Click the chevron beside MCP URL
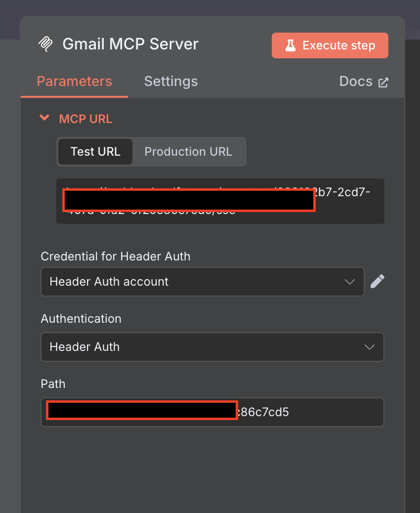The width and height of the screenshot is (420, 513). 44,118
